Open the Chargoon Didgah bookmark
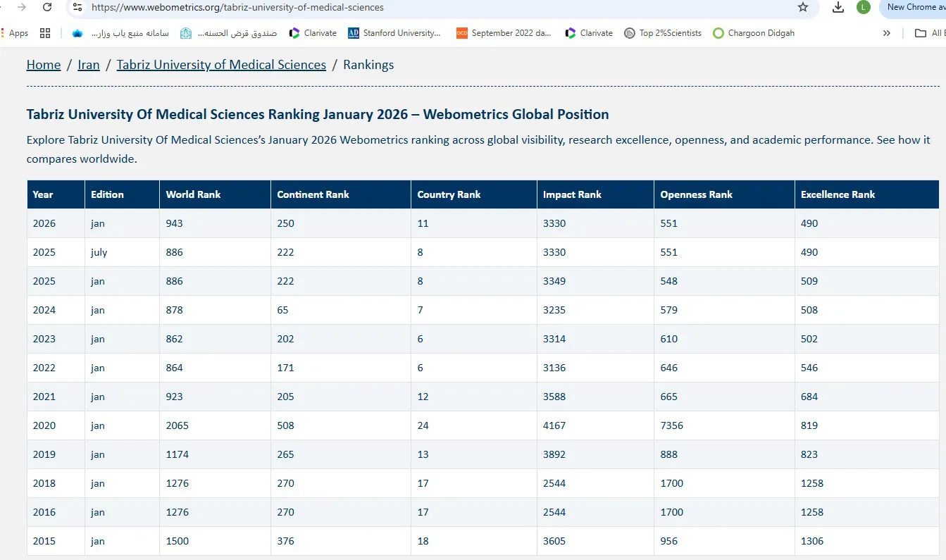 pyautogui.click(x=754, y=33)
